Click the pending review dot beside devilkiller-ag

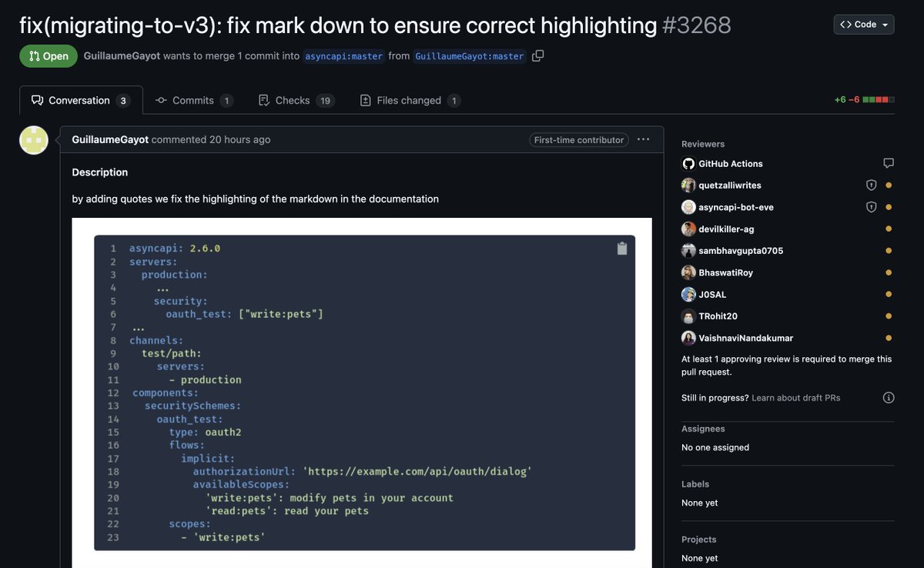click(x=888, y=229)
